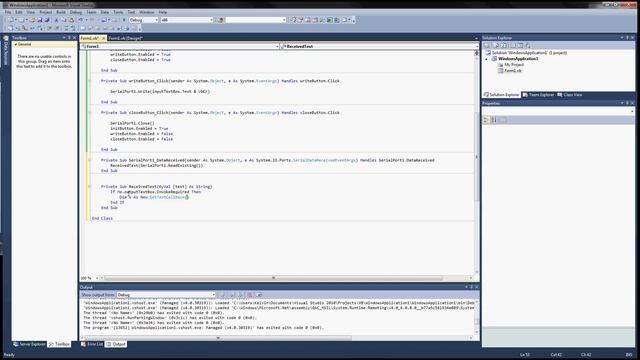Toggle Word Wrap in Output toolbar
The image size is (640, 360).
coord(259,295)
